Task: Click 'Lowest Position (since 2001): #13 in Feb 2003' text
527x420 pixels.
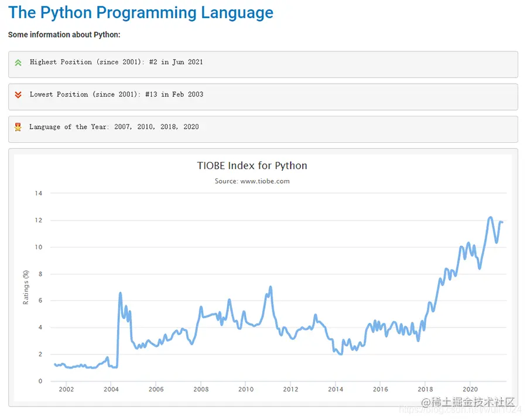Action: coord(117,94)
